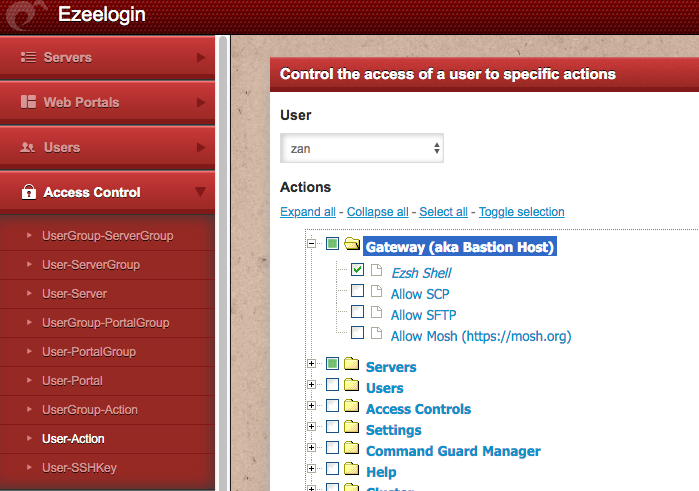Screen dimensions: 699x491
Task: Enable the Allow SCP checkbox
Action: click(x=357, y=291)
